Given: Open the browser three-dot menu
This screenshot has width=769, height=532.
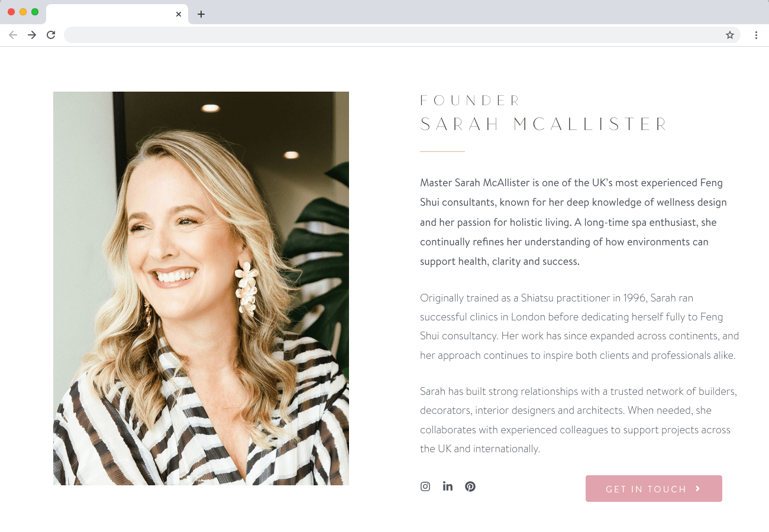Looking at the screenshot, I should click(756, 35).
